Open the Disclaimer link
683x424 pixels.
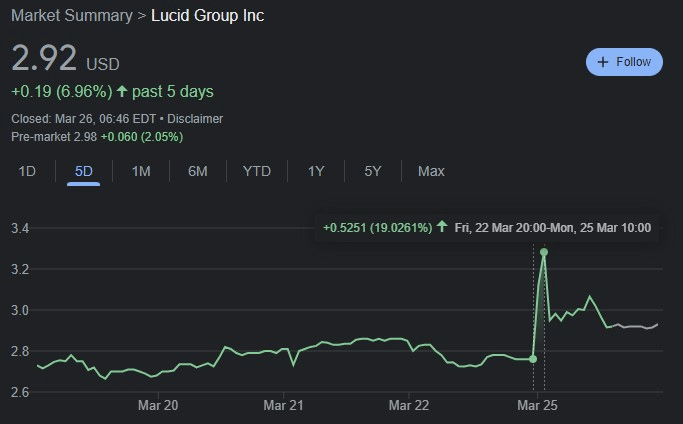coord(195,119)
